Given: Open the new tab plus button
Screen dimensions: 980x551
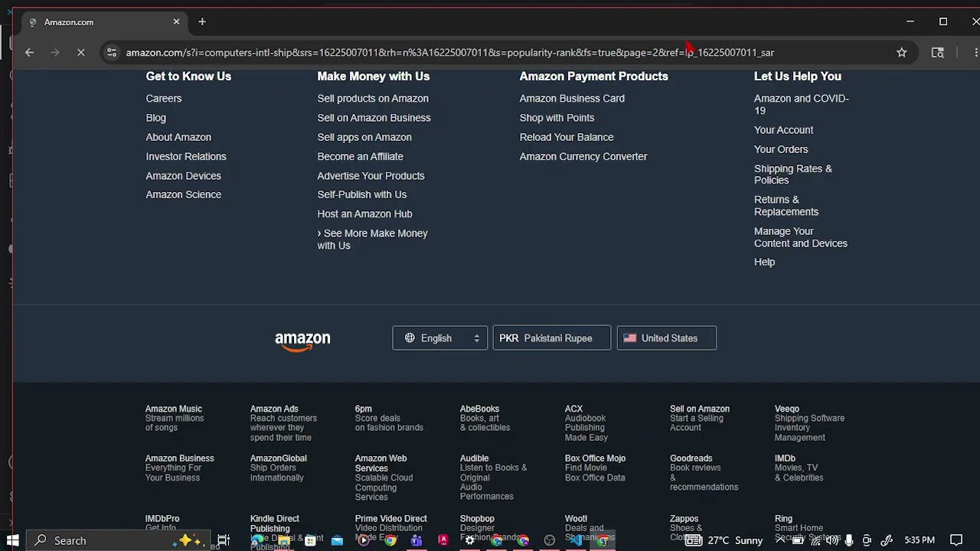Looking at the screenshot, I should [x=202, y=21].
